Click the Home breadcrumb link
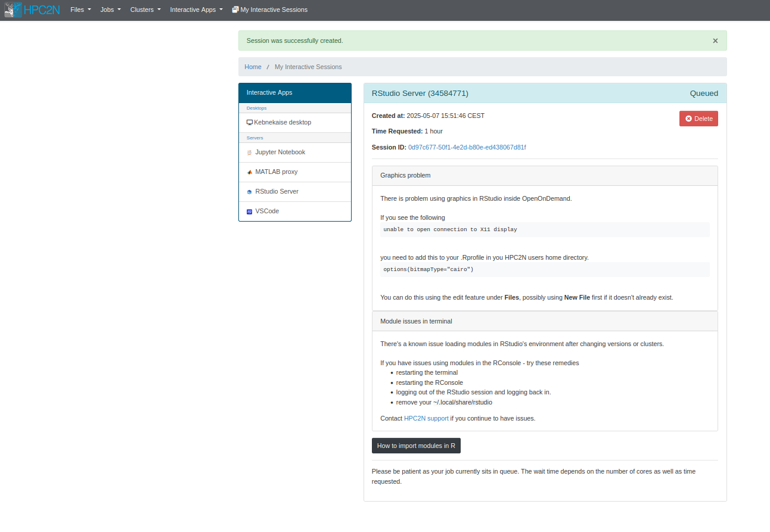770x532 pixels. pyautogui.click(x=253, y=67)
